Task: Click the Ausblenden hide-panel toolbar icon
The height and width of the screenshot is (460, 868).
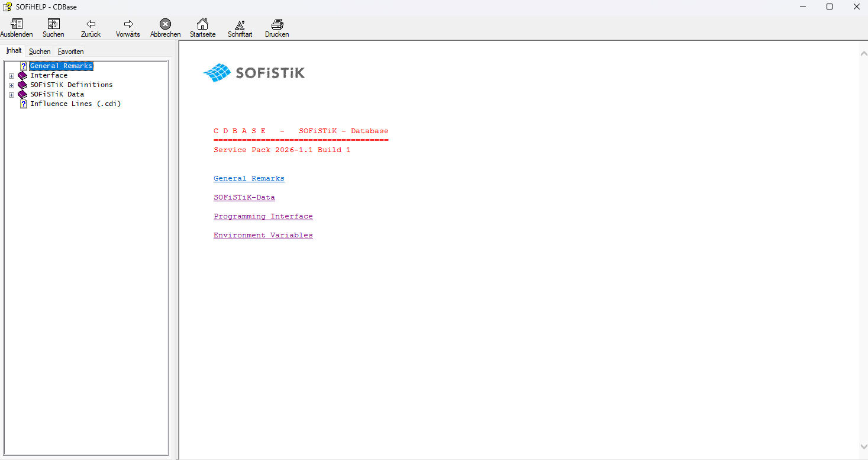Action: pyautogui.click(x=17, y=24)
